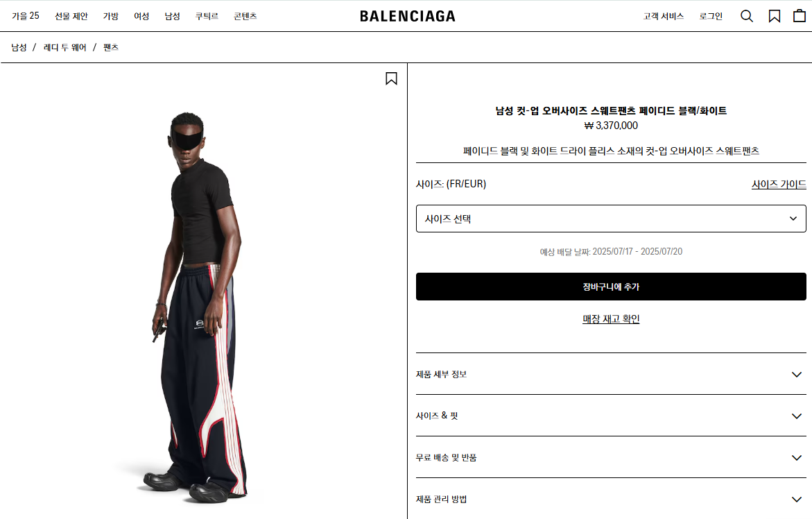The width and height of the screenshot is (812, 519).
Task: Open the search magnifier icon
Action: [x=746, y=16]
